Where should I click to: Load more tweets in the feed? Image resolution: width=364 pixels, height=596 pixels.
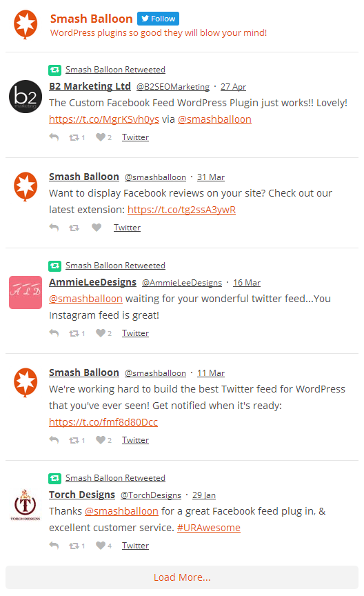coord(182,577)
